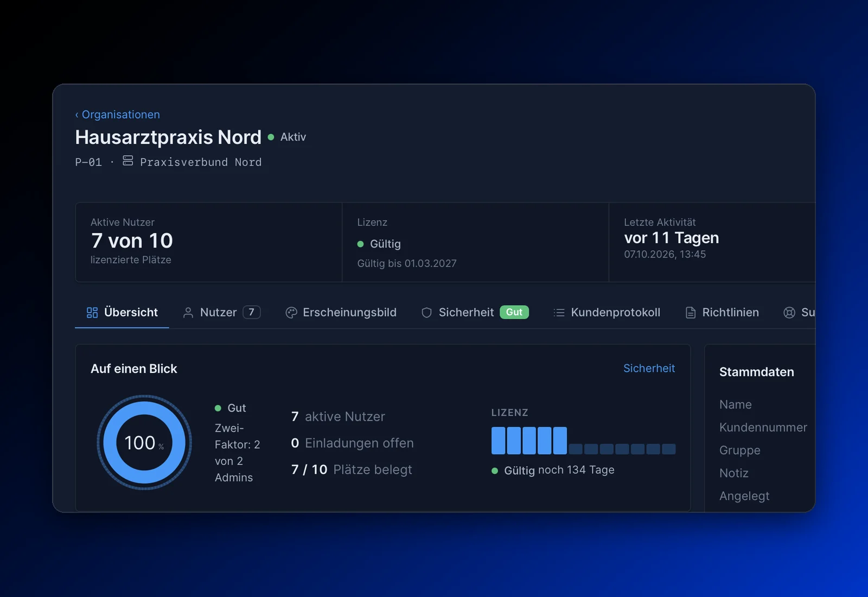Open the Sicherheit tab
Image resolution: width=868 pixels, height=597 pixels.
pyautogui.click(x=475, y=313)
